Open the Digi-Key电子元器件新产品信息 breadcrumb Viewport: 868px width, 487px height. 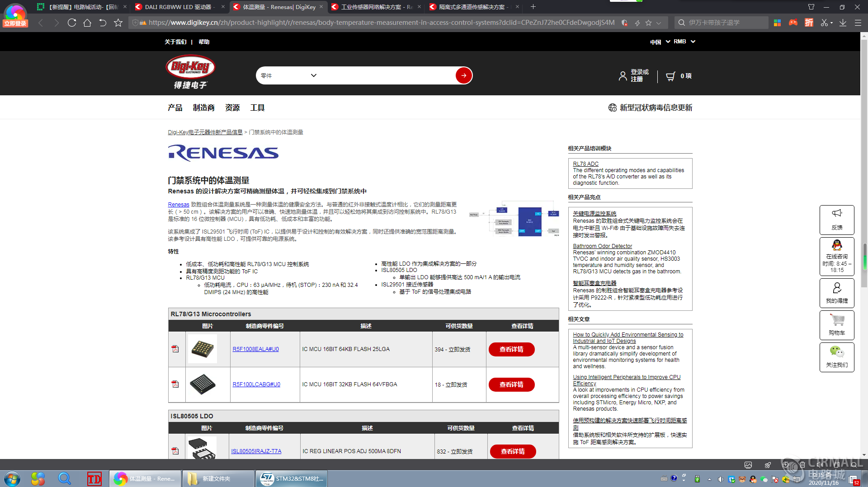click(x=205, y=132)
